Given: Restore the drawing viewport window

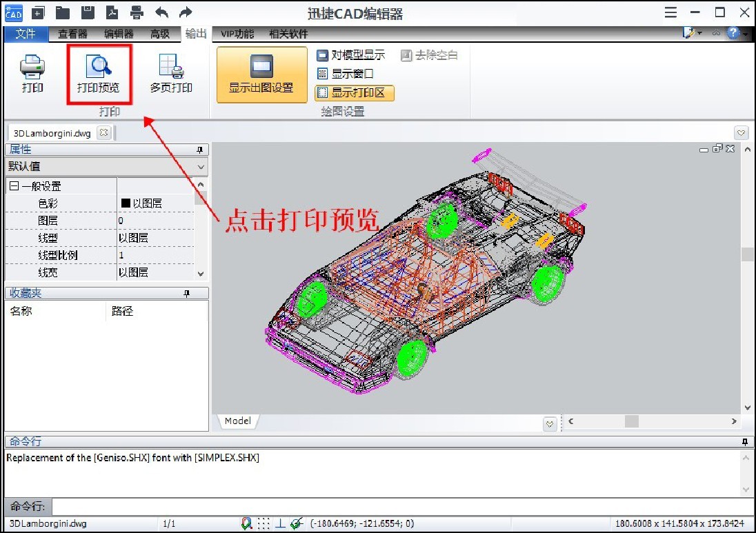Looking at the screenshot, I should tap(717, 148).
